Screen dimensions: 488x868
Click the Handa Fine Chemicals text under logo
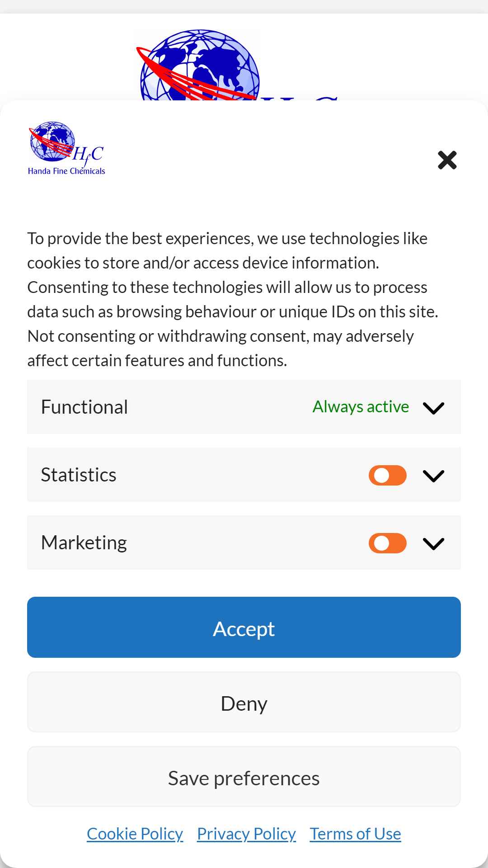66,171
